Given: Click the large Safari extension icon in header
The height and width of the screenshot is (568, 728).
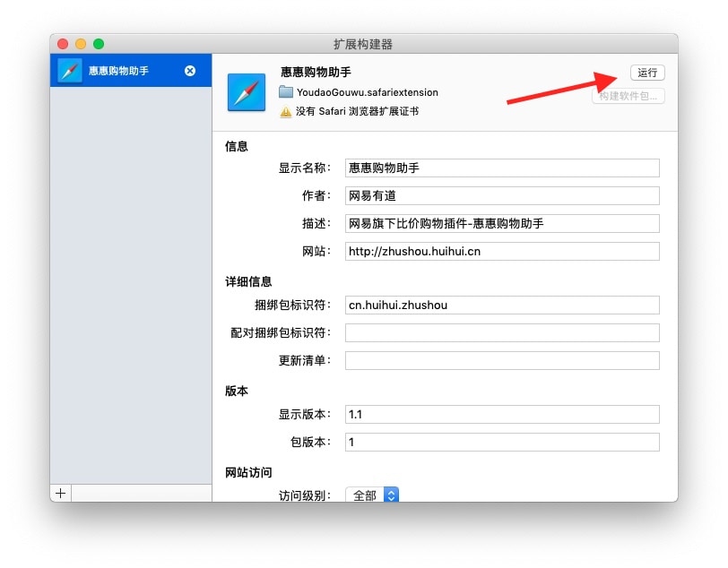Looking at the screenshot, I should pos(247,92).
